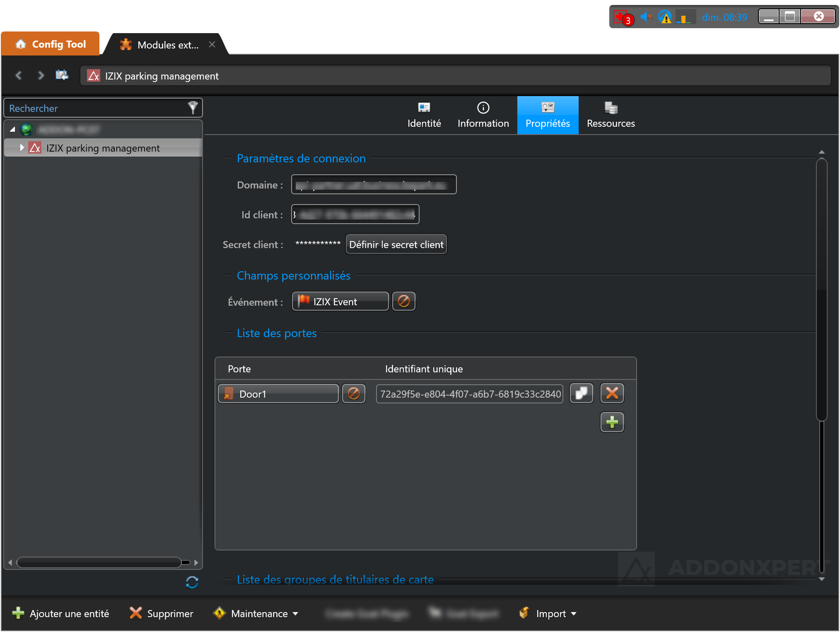
Task: Delete the Door1 row
Action: [612, 393]
